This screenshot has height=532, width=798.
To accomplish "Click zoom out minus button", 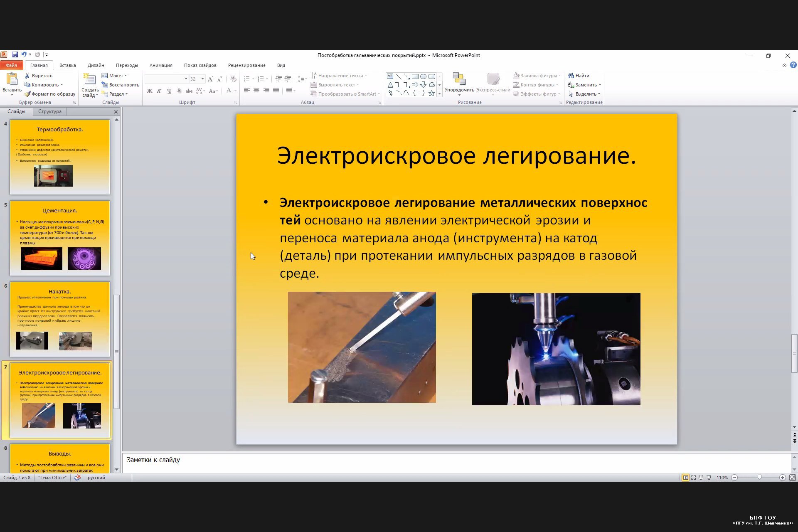I will tap(734, 478).
